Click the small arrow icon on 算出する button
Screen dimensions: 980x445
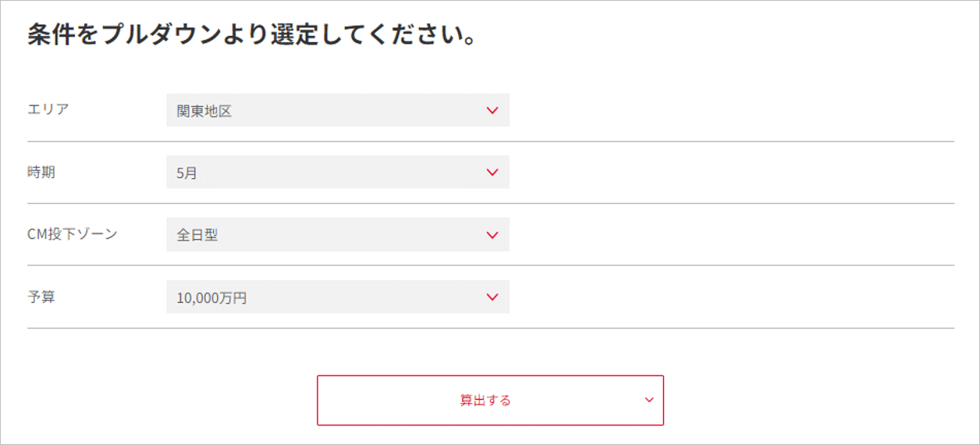(649, 400)
